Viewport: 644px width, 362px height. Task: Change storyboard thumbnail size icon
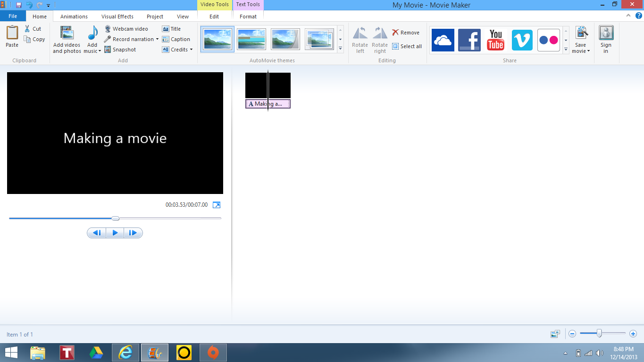[x=555, y=334]
